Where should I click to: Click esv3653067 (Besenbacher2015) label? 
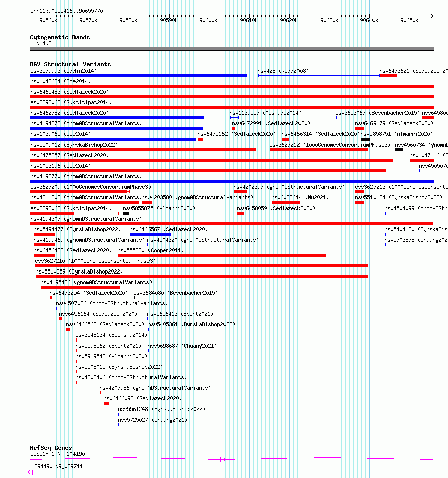378,113
